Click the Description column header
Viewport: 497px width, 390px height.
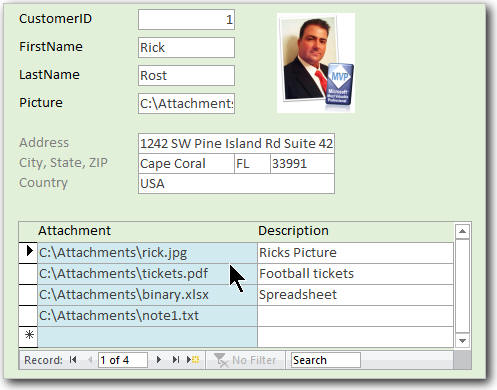[293, 231]
